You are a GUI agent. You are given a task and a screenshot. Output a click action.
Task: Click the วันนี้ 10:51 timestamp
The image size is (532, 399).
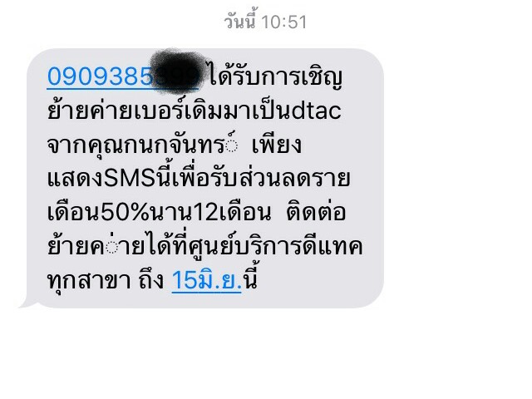[x=265, y=20]
